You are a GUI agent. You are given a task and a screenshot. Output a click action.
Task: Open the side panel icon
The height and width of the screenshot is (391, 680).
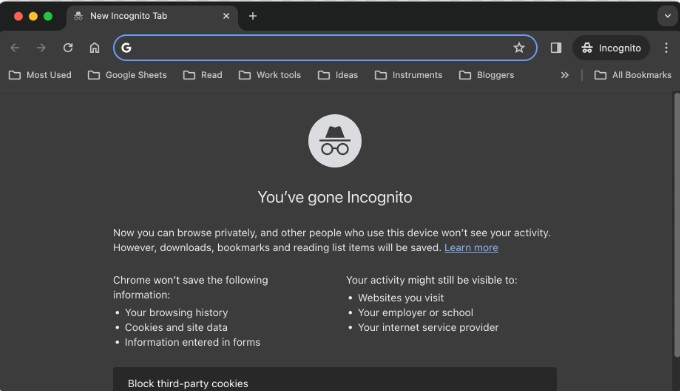(x=556, y=48)
